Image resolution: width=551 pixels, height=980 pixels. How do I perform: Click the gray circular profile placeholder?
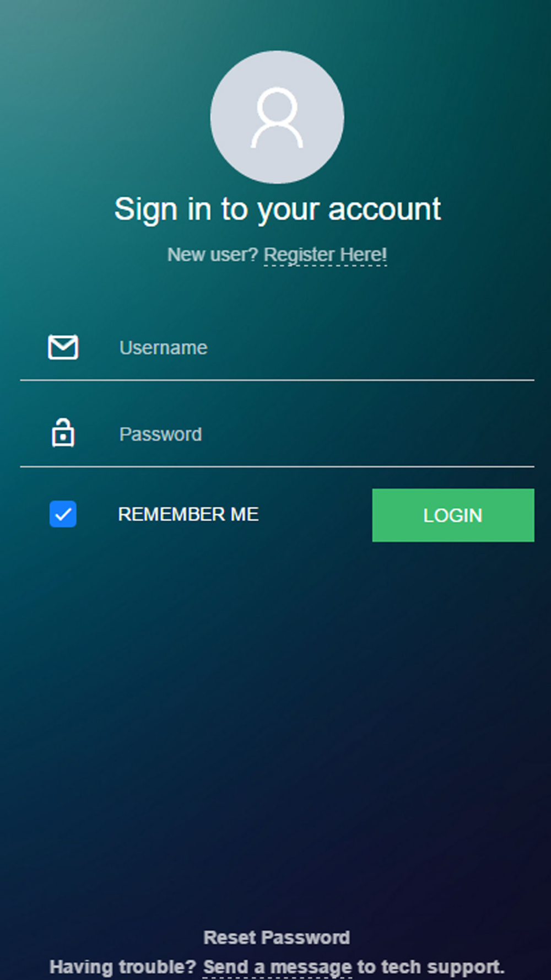277,117
